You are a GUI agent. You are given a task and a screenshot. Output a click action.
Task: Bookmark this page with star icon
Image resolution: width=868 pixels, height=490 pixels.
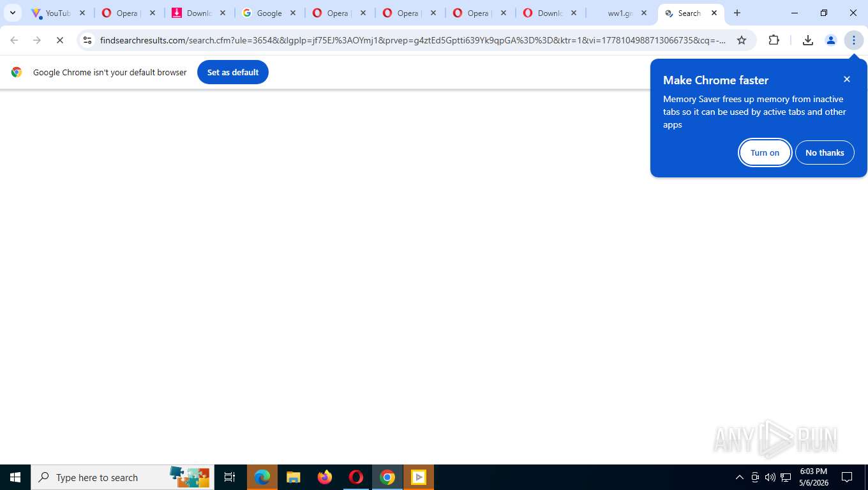[742, 40]
